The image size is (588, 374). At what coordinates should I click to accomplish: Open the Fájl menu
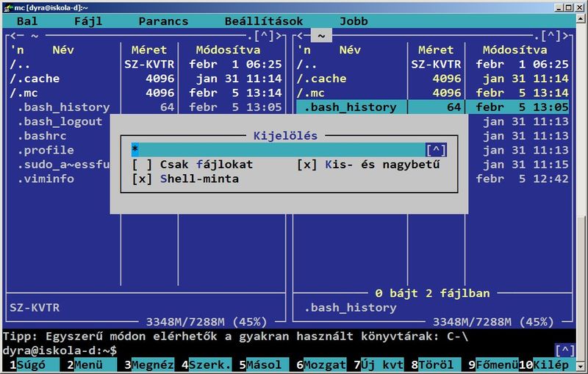88,21
